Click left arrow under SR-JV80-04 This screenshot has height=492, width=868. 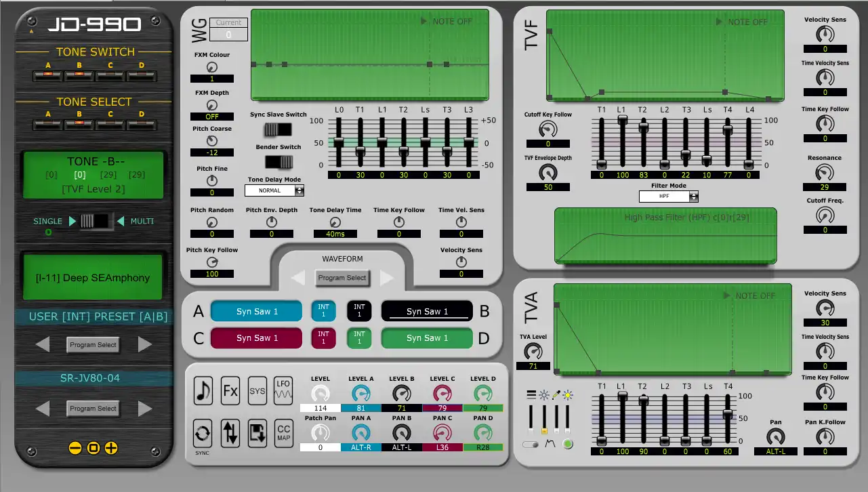tap(43, 408)
